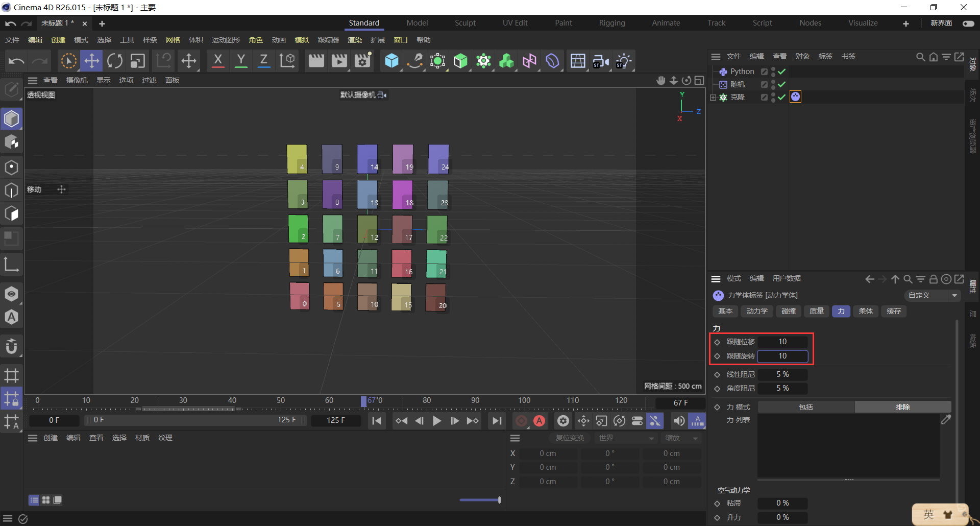Click the dynamics tag on the 克隆 object
Image resolution: width=980 pixels, height=526 pixels.
pos(795,97)
